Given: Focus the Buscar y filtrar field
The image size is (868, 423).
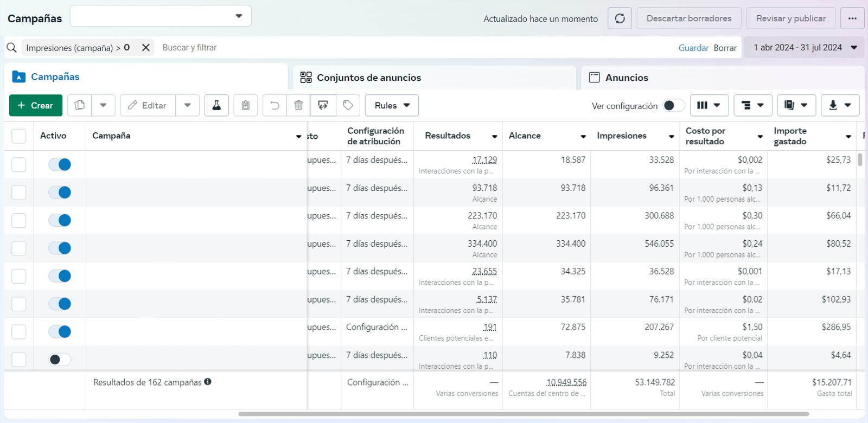Looking at the screenshot, I should [x=418, y=48].
